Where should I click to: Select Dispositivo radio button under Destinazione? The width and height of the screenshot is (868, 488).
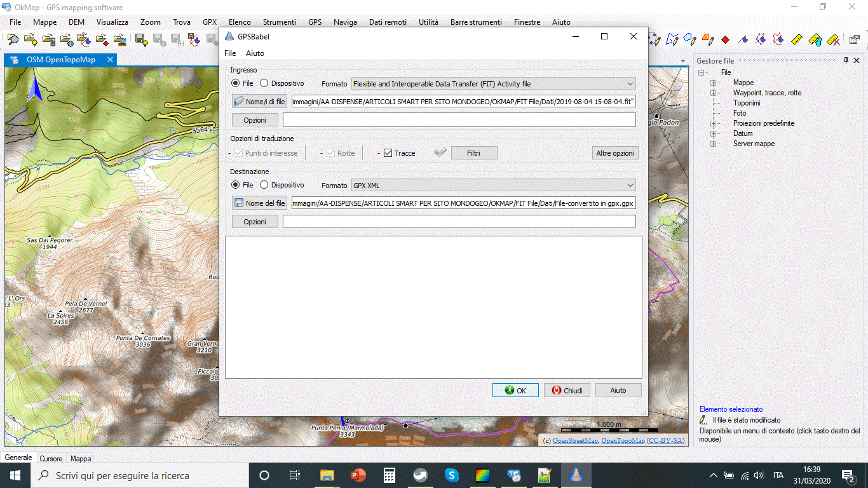click(264, 185)
